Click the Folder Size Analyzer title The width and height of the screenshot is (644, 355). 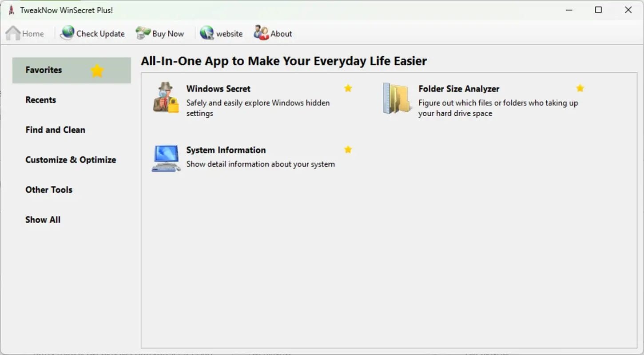point(459,89)
